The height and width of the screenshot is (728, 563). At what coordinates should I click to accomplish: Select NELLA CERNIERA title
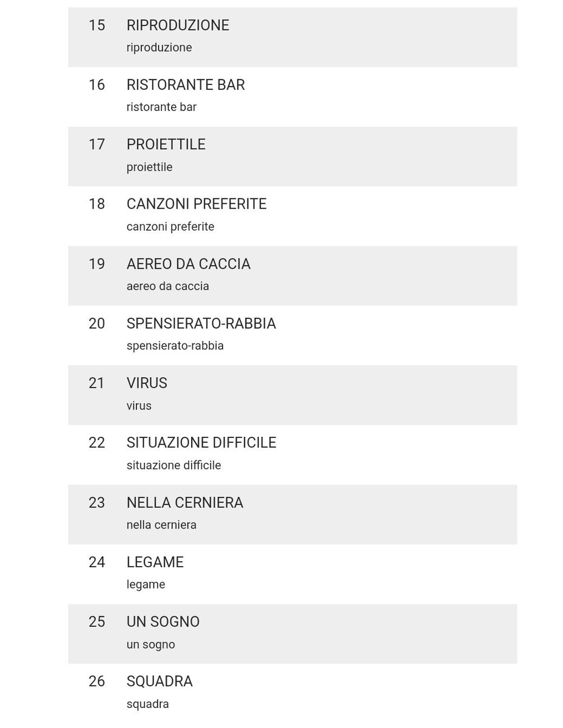185,502
